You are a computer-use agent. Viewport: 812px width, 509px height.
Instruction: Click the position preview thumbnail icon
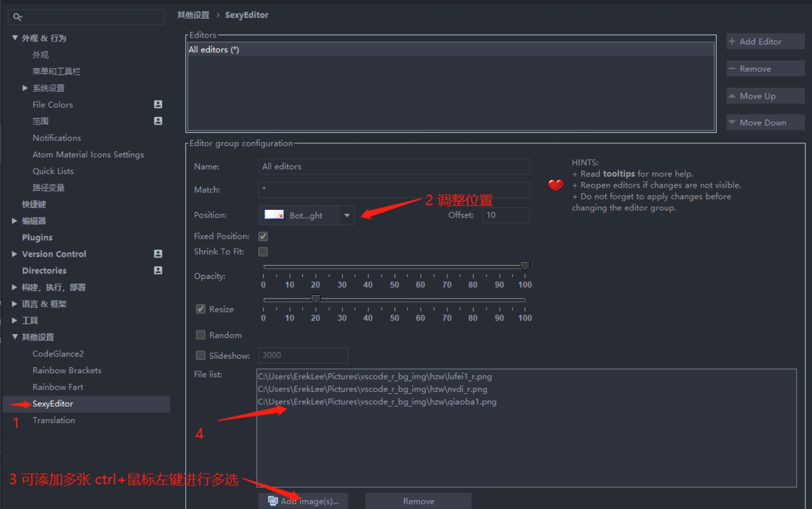pos(274,215)
